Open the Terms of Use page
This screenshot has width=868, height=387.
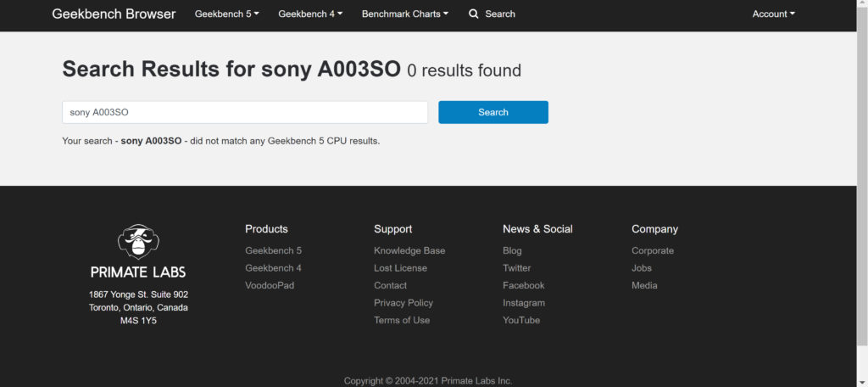pos(402,320)
